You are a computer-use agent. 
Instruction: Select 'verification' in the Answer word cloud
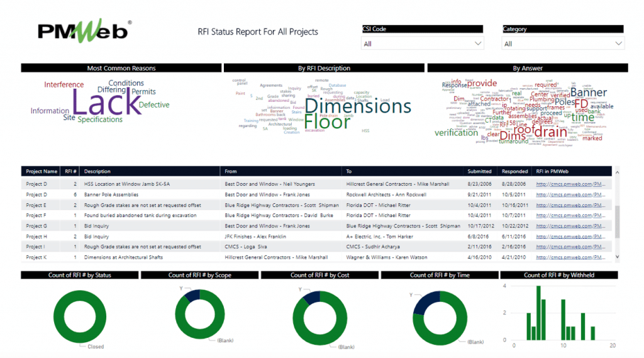(456, 133)
